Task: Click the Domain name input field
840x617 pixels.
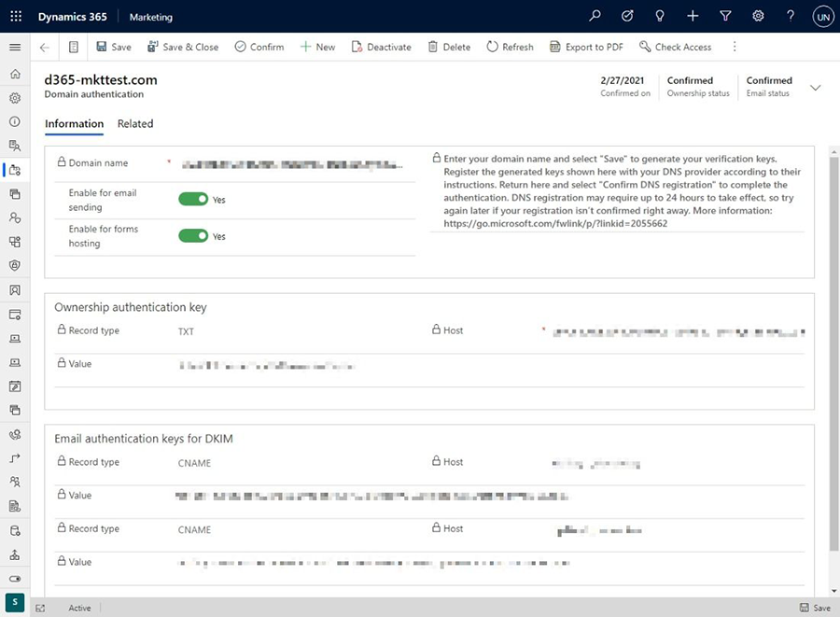Action: tap(292, 164)
